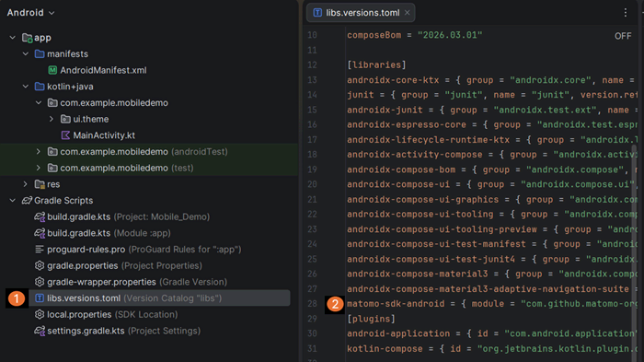Click the junit library definition line
Viewport: 644px width, 362px height.
[492, 95]
